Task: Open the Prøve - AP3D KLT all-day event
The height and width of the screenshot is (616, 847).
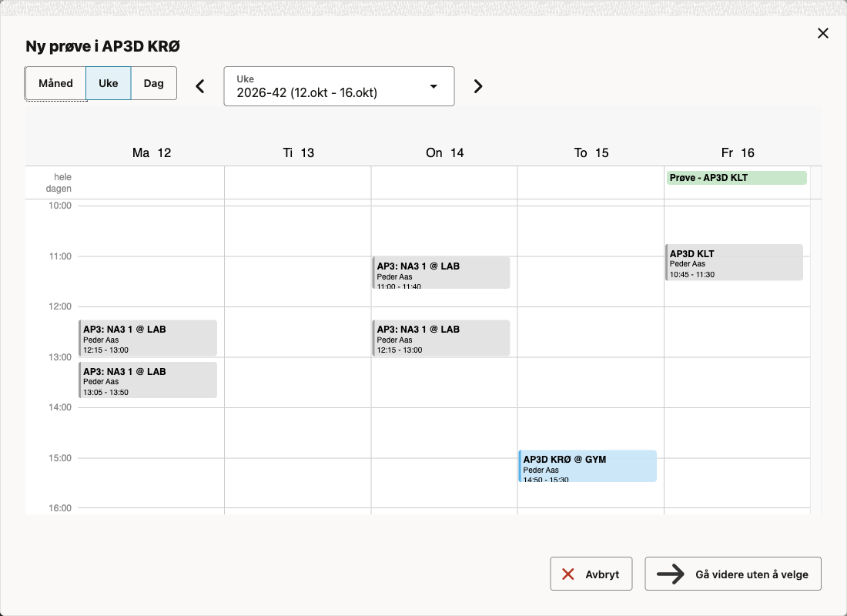Action: 737,178
